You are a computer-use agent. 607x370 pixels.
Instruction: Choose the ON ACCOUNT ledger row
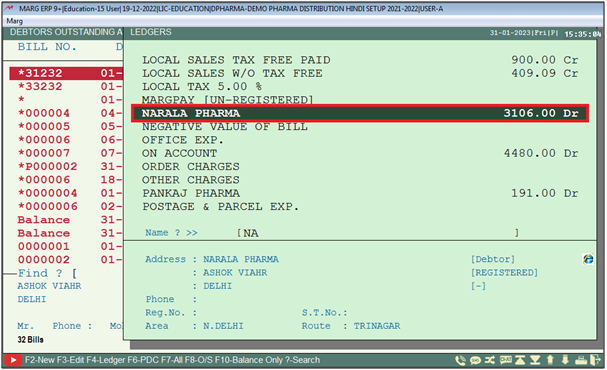point(360,153)
